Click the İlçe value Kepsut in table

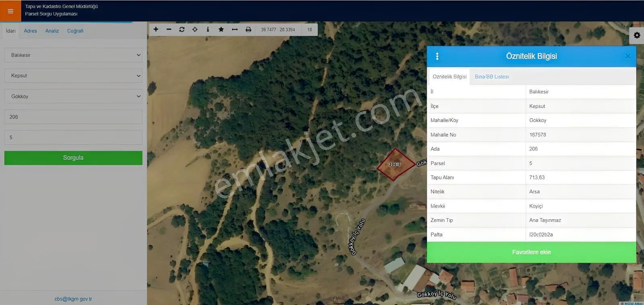pyautogui.click(x=537, y=106)
